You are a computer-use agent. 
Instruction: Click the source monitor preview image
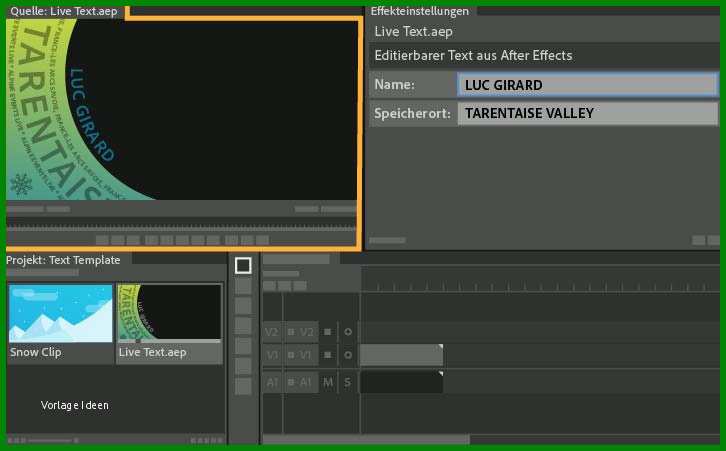(x=182, y=110)
